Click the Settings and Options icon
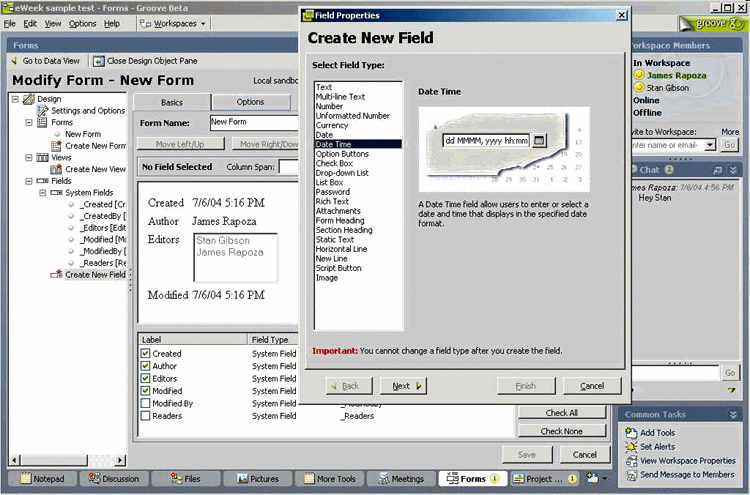The image size is (750, 495). coord(43,110)
